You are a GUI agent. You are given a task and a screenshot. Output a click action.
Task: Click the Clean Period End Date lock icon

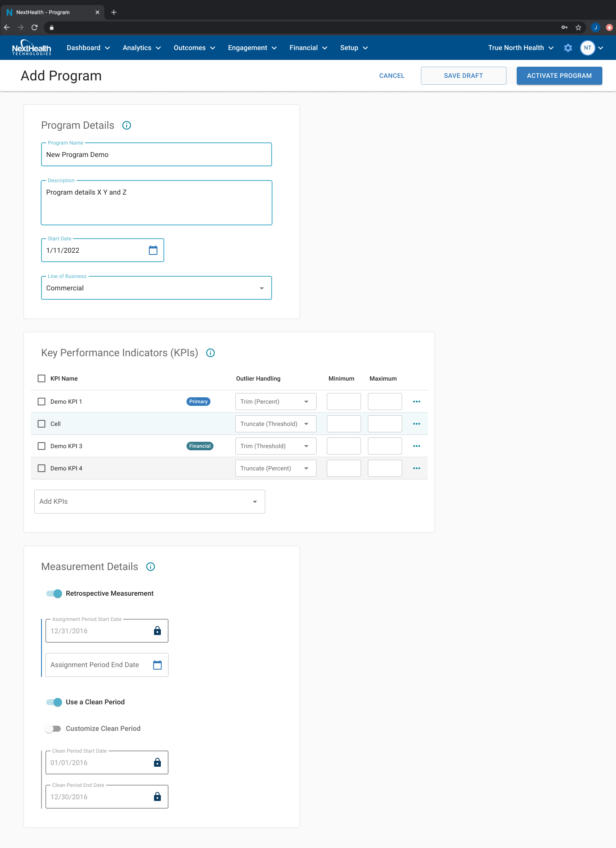157,797
